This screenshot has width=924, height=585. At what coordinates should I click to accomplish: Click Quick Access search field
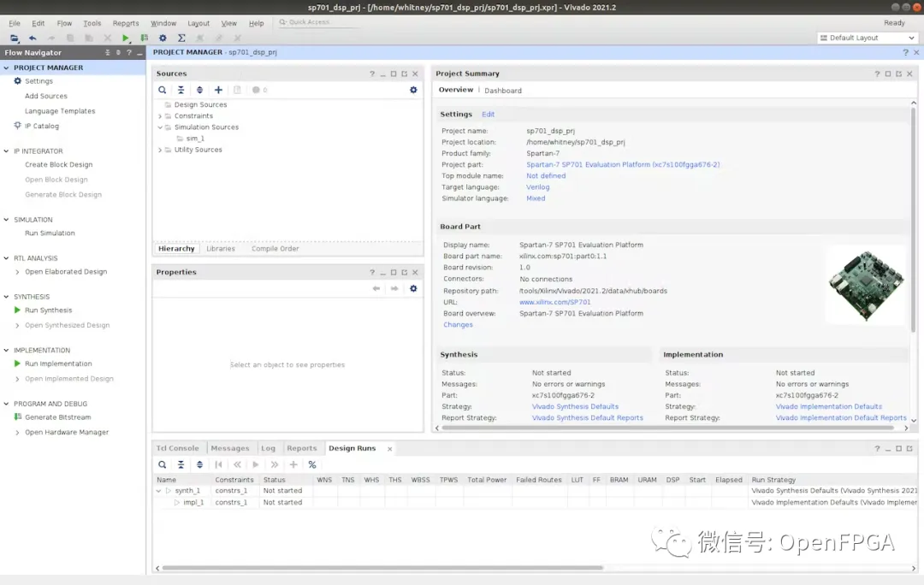[318, 22]
